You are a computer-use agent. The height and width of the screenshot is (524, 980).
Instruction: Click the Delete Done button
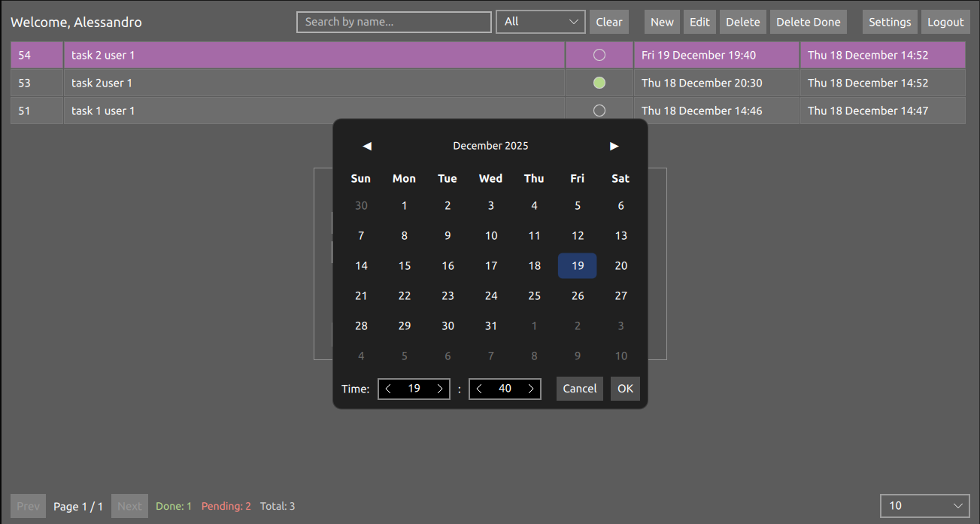click(x=808, y=22)
